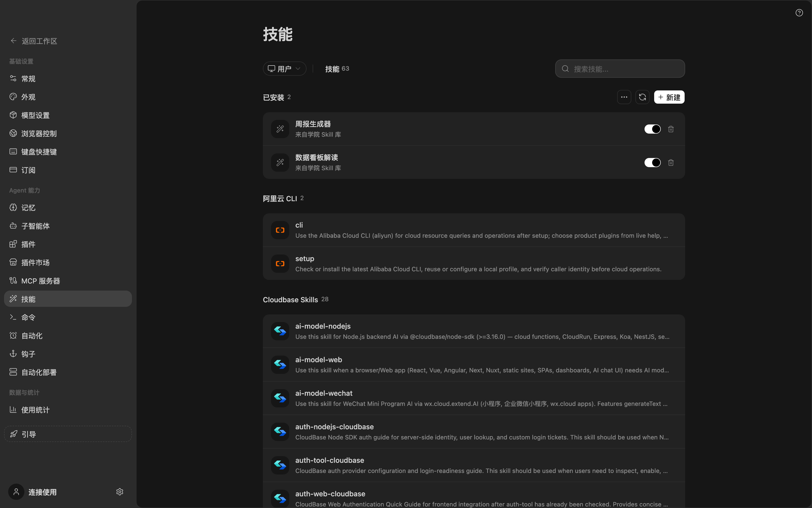Click the back arrow beside 返回工作区

coord(13,41)
